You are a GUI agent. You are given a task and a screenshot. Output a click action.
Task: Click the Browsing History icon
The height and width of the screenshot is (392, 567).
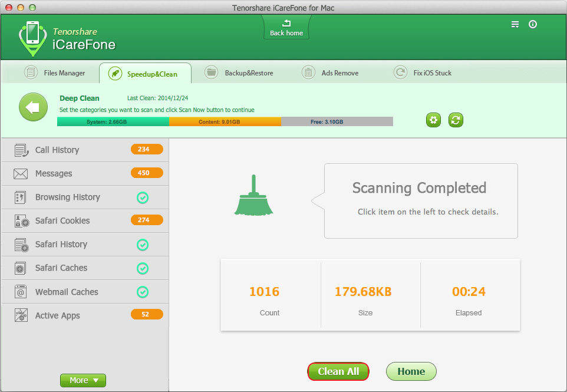point(20,197)
